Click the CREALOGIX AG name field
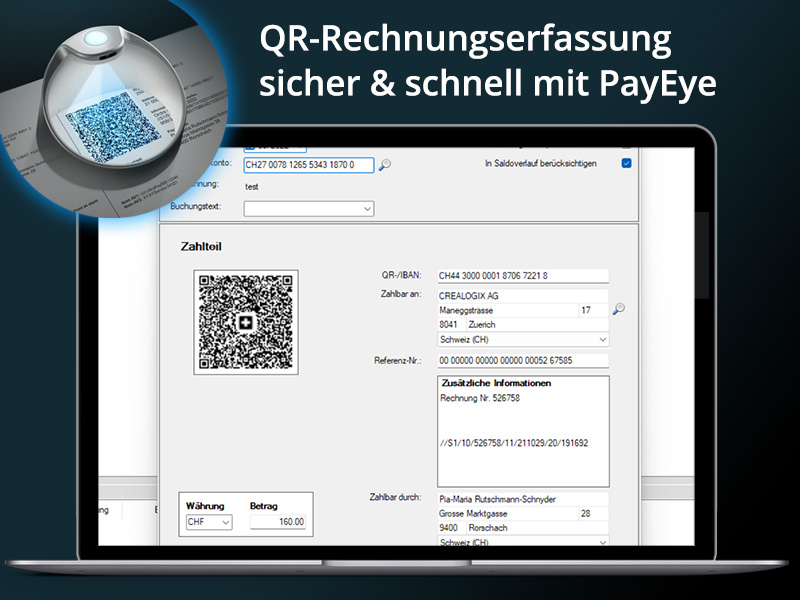The height and width of the screenshot is (600, 800). [523, 296]
